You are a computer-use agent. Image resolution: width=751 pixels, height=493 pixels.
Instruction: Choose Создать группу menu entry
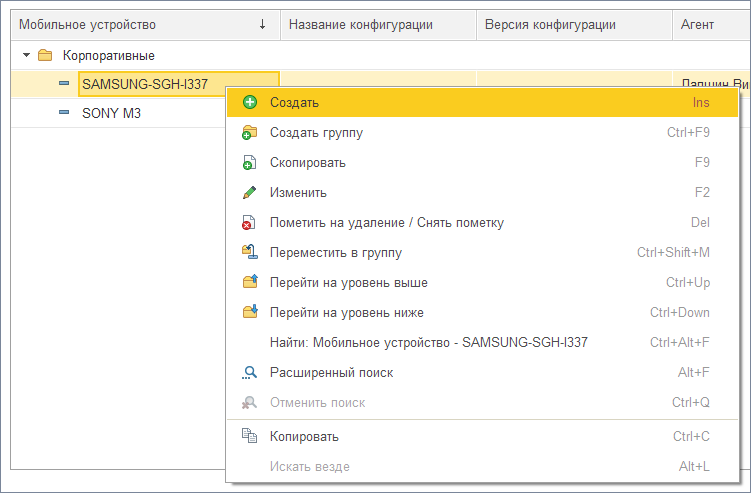pyautogui.click(x=482, y=132)
